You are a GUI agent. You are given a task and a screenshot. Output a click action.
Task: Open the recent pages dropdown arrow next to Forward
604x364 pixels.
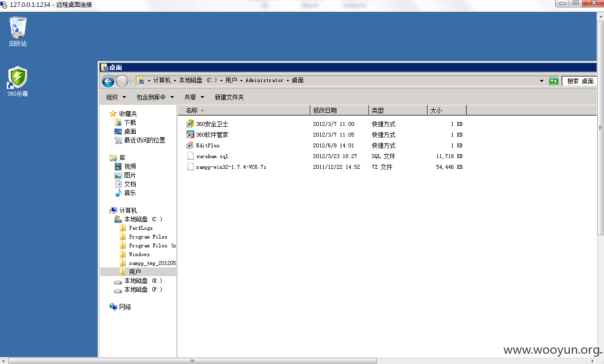click(x=131, y=81)
